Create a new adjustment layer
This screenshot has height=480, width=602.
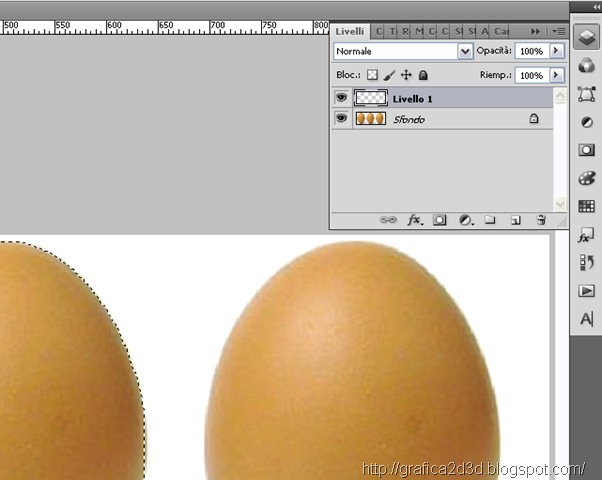[465, 220]
